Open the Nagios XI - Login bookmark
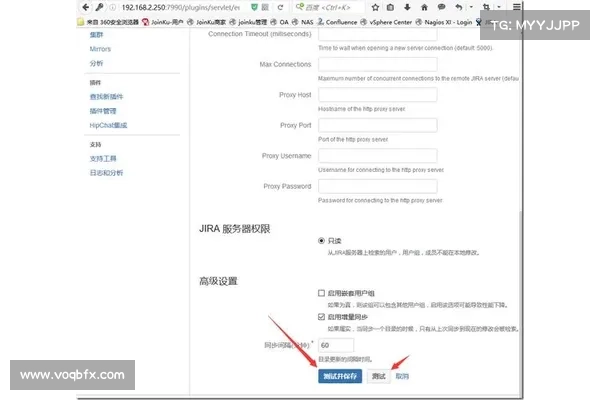The height and width of the screenshot is (400, 600). click(444, 22)
